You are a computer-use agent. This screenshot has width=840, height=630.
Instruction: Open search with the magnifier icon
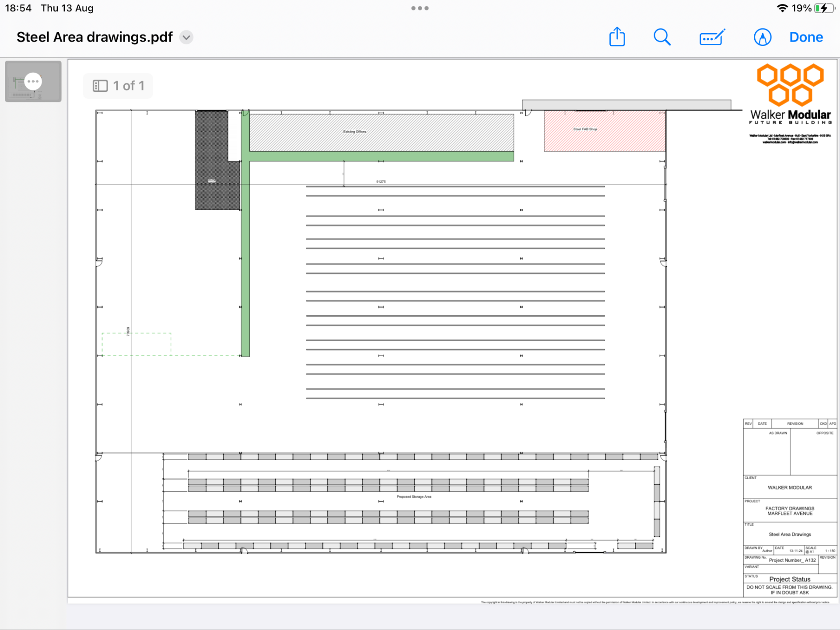662,37
